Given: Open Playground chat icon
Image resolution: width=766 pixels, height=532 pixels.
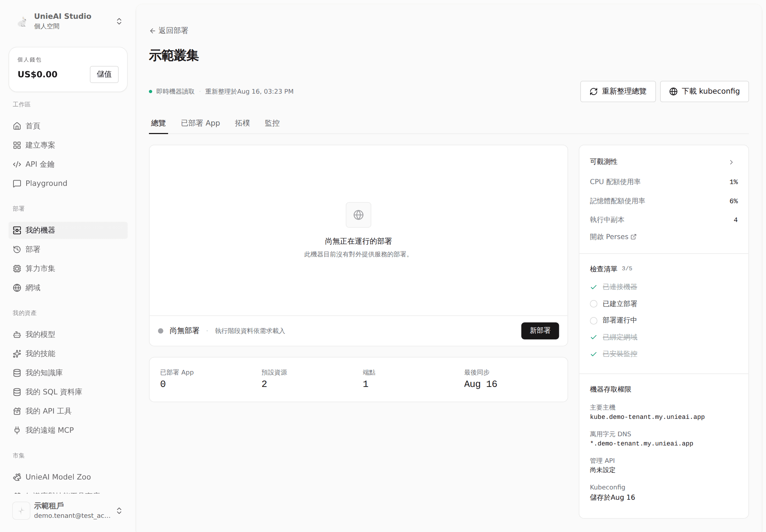Looking at the screenshot, I should [17, 183].
